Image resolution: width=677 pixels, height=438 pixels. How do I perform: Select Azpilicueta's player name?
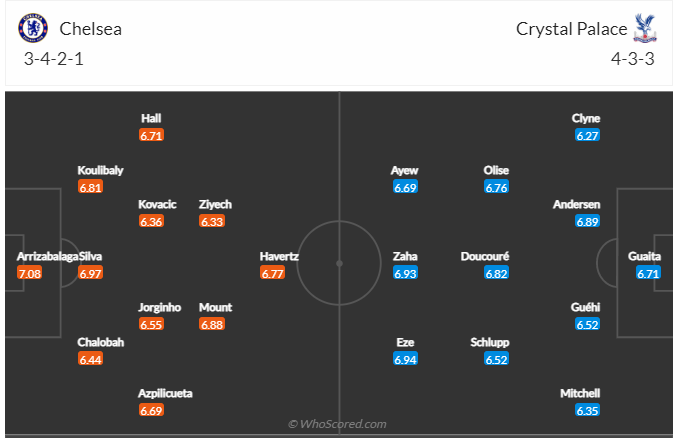tap(166, 393)
